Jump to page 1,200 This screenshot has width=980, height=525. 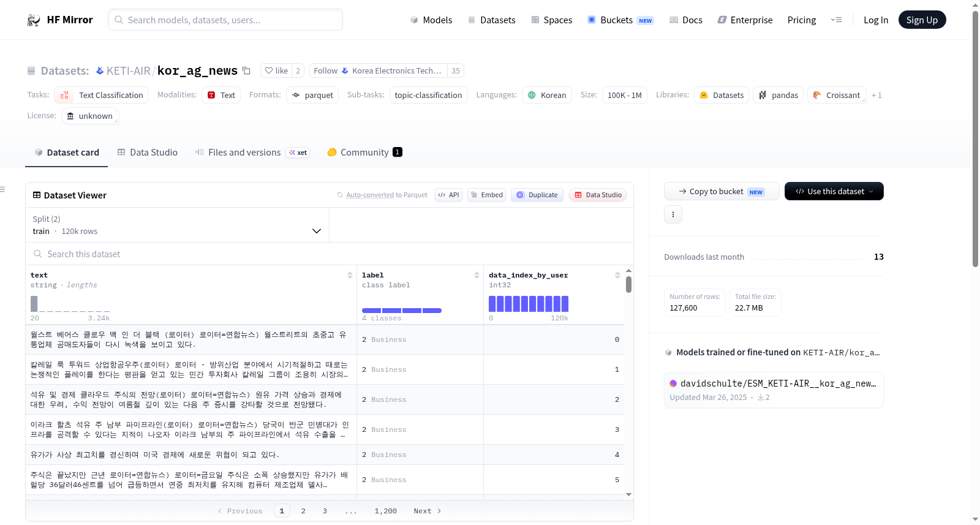[386, 511]
